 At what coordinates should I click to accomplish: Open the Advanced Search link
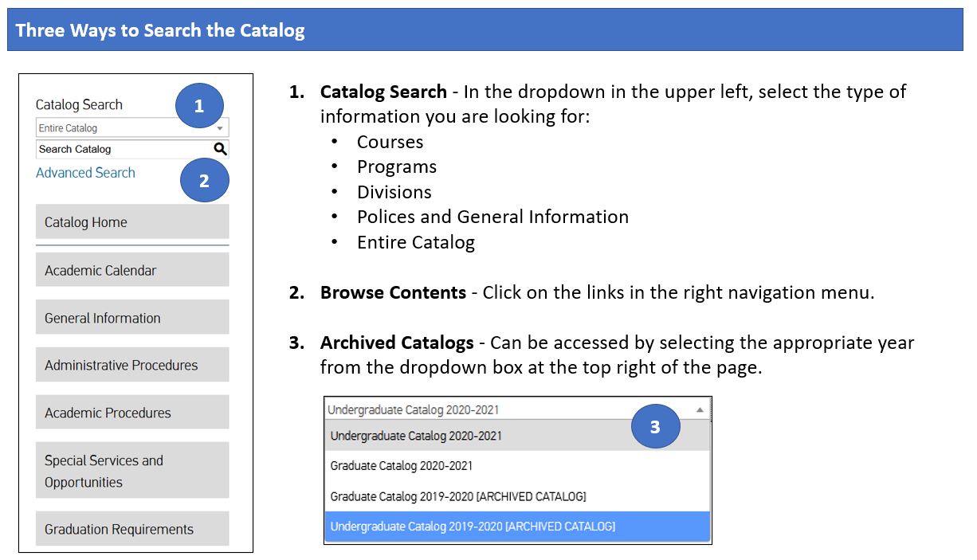[x=85, y=173]
